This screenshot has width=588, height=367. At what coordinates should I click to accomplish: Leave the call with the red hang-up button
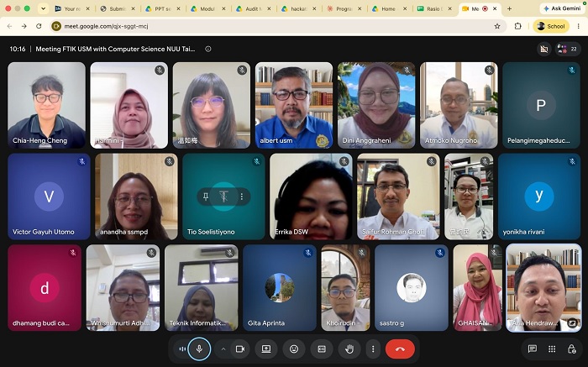[x=400, y=349]
